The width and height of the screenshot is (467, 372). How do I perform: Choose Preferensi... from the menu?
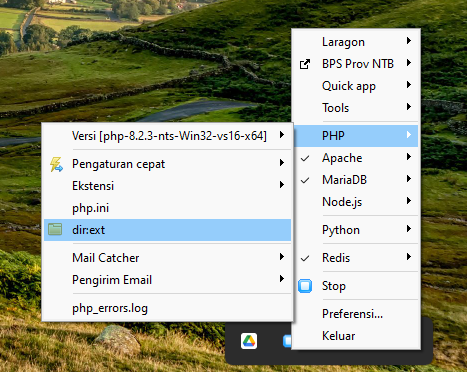pos(356,314)
